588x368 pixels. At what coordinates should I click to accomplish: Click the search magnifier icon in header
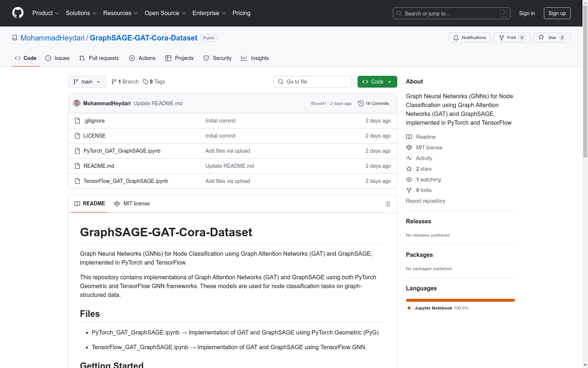point(399,13)
